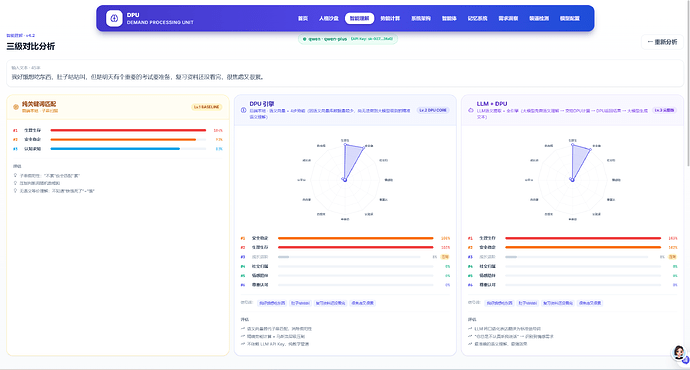Open the 模型配置 navigation tab
This screenshot has width=690, height=370.
(569, 18)
